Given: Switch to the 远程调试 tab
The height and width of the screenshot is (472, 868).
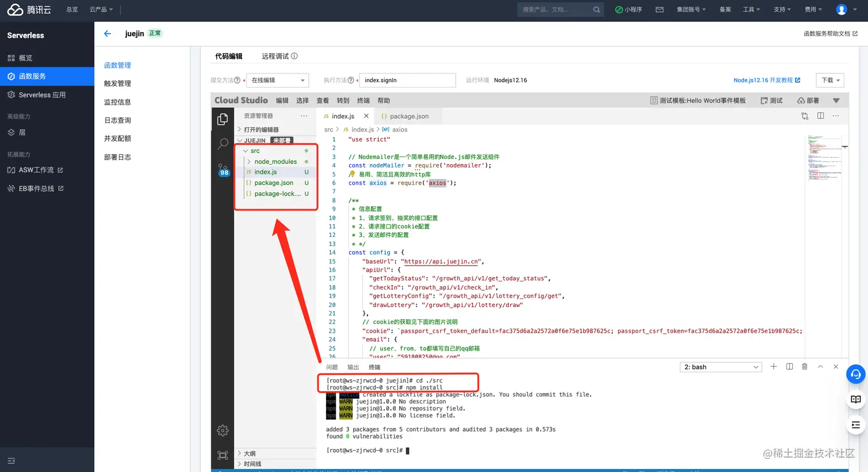Looking at the screenshot, I should [x=275, y=56].
